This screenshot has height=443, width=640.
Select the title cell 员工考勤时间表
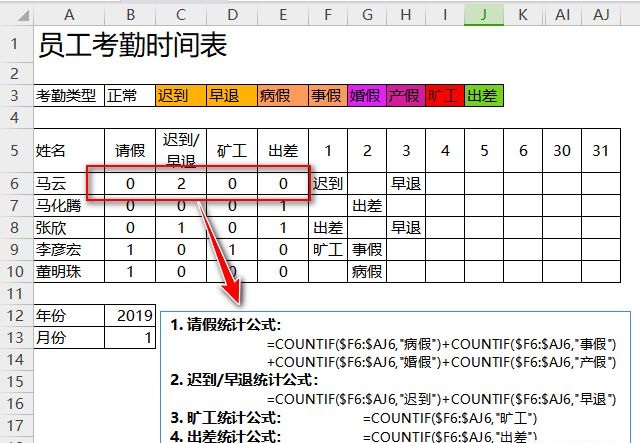click(x=132, y=45)
